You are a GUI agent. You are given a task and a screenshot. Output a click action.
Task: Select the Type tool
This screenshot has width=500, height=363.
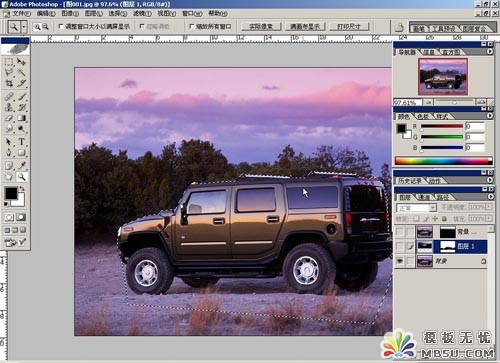(22, 142)
